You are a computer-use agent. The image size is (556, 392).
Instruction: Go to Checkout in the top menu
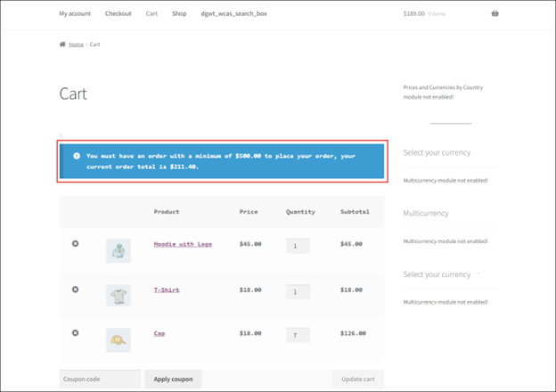(119, 13)
